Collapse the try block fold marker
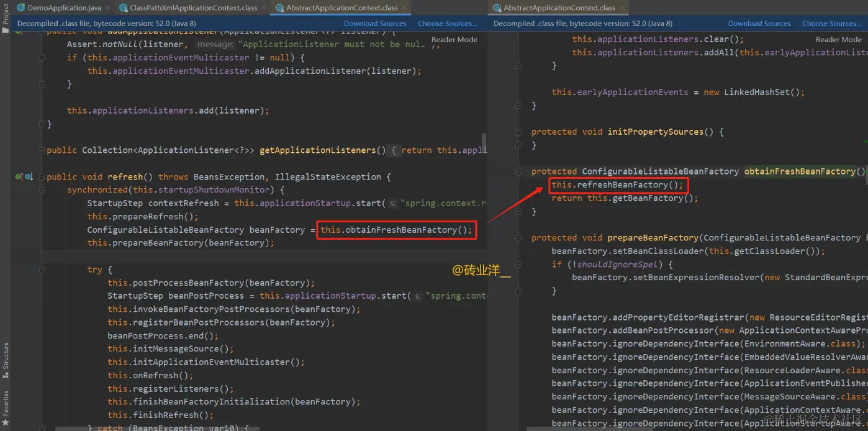 42,270
